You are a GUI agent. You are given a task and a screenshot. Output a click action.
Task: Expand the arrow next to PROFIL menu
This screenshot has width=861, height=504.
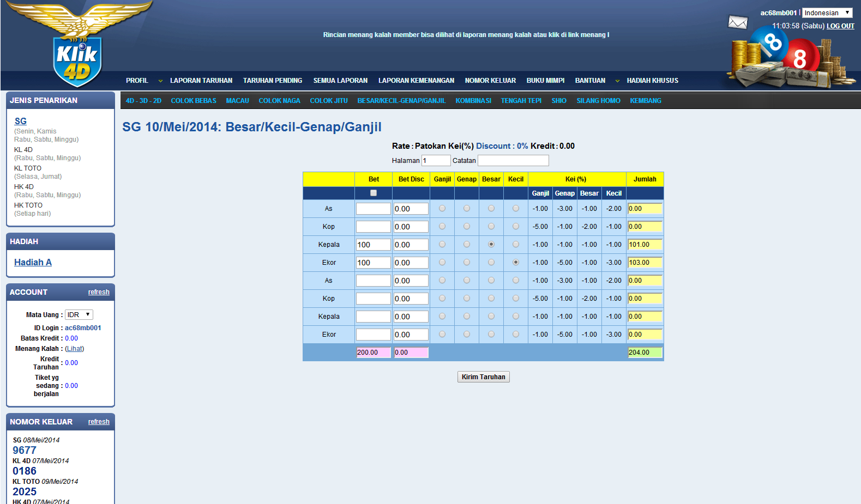tap(160, 81)
